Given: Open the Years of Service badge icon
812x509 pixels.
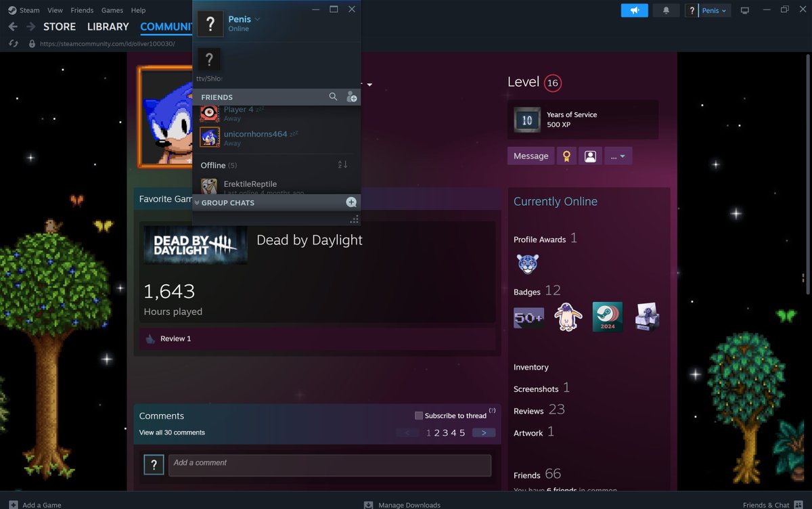Looking at the screenshot, I should (527, 120).
